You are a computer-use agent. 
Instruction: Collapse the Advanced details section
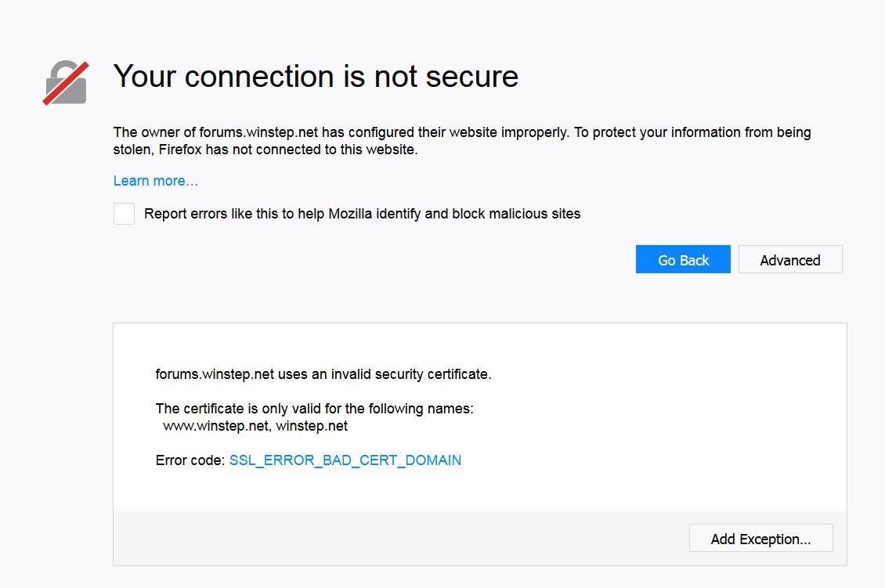[789, 260]
